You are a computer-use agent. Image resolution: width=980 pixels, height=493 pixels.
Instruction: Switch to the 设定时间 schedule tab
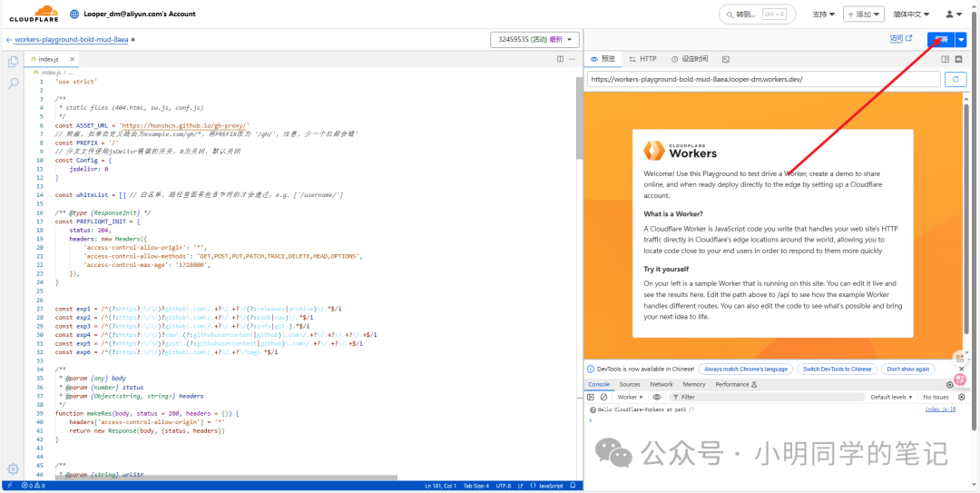(690, 59)
